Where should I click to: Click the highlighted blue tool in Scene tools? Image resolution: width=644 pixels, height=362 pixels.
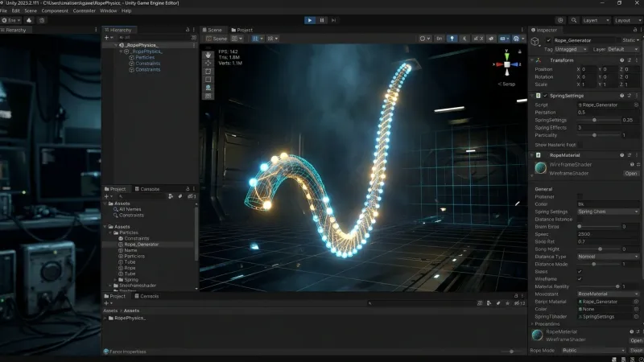(x=208, y=88)
